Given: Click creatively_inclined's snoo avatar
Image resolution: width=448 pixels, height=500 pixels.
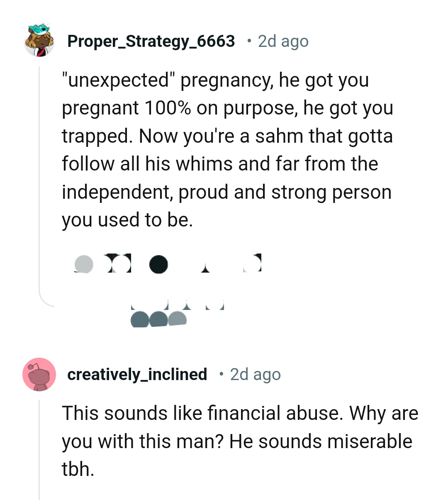Looking at the screenshot, I should [39, 374].
